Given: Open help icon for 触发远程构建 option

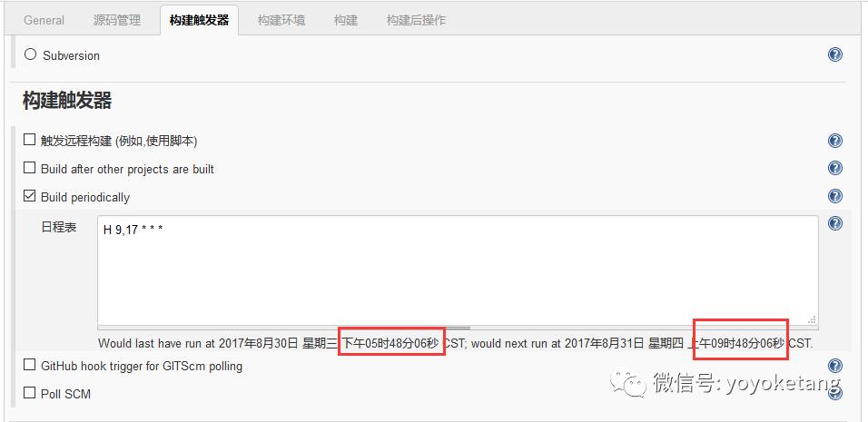Looking at the screenshot, I should 834,141.
